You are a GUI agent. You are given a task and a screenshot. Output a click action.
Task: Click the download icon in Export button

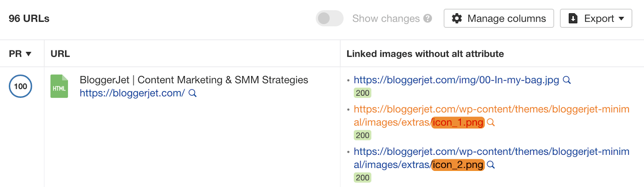(573, 18)
